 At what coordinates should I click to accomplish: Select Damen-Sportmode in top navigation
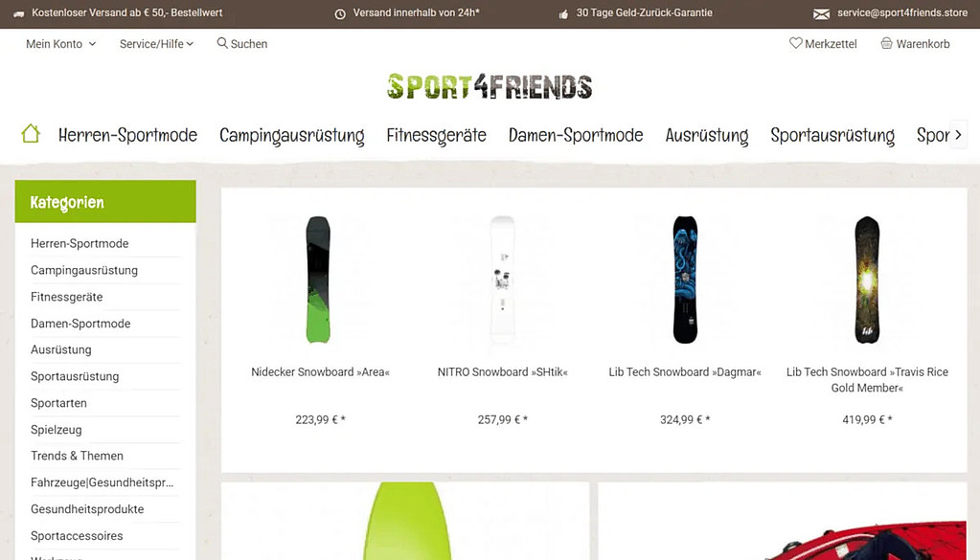(576, 136)
